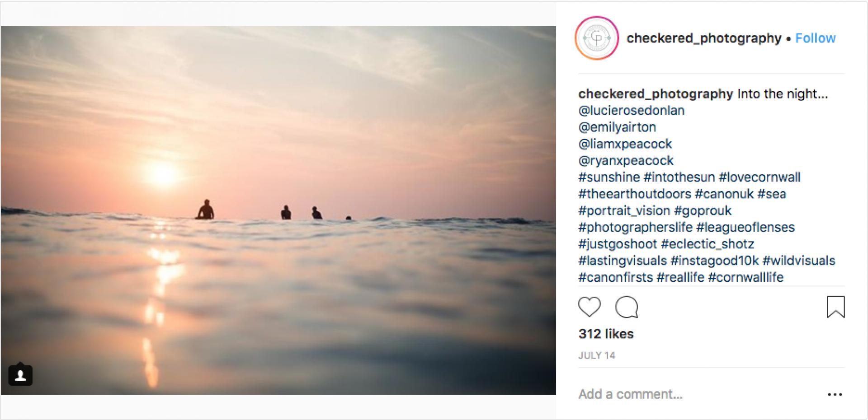The height and width of the screenshot is (420, 868).
Task: Show tagged people icon on photo
Action: [20, 375]
